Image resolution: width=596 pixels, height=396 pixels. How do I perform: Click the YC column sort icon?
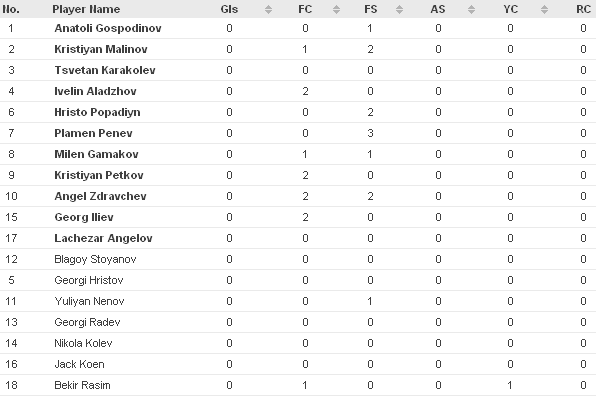tap(544, 10)
